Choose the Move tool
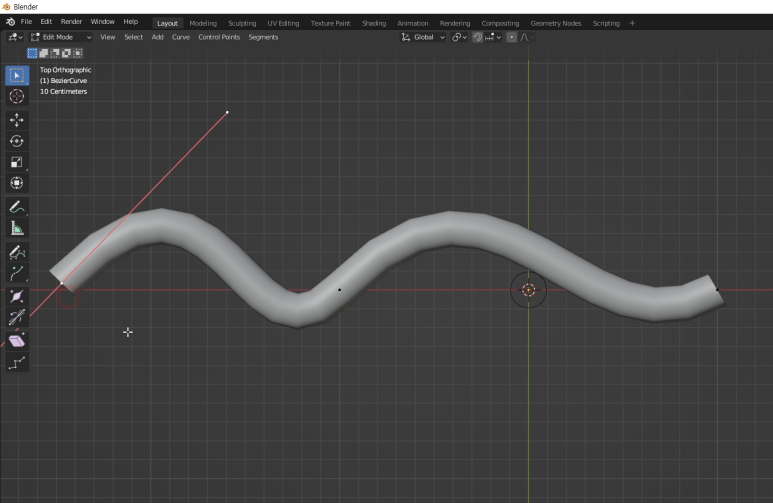773x503 pixels. (x=17, y=120)
